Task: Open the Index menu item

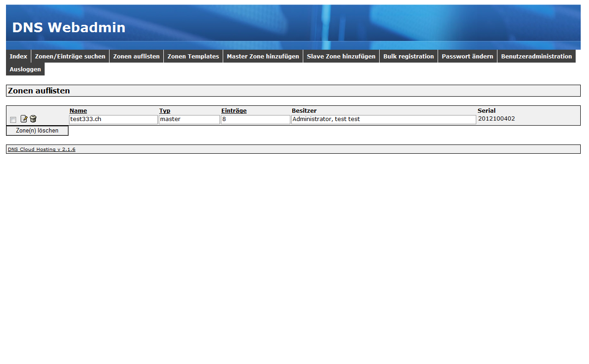Action: coord(18,56)
